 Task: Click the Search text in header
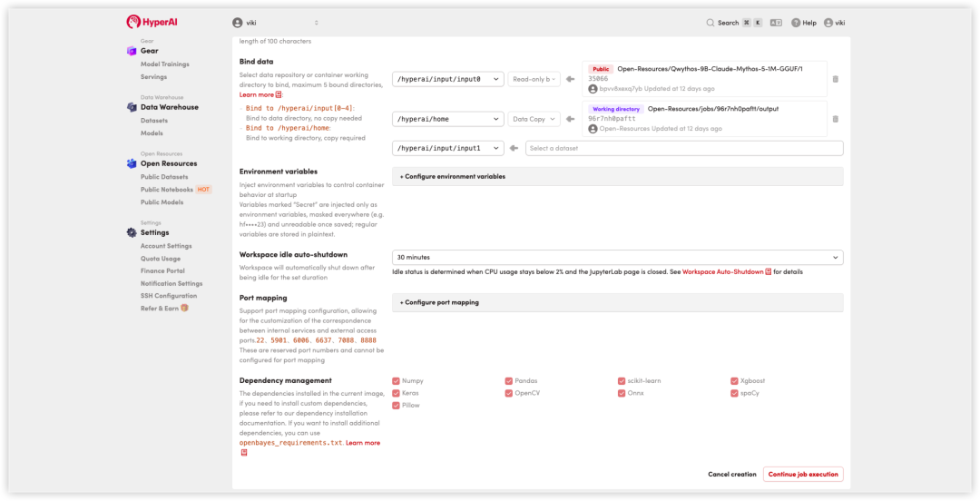(728, 23)
